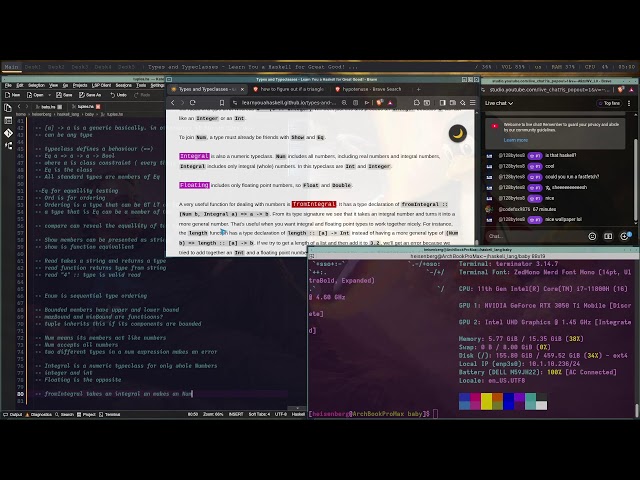640x480 pixels.
Task: Toggle the Brave sidebar panel icon
Action: 442,103
